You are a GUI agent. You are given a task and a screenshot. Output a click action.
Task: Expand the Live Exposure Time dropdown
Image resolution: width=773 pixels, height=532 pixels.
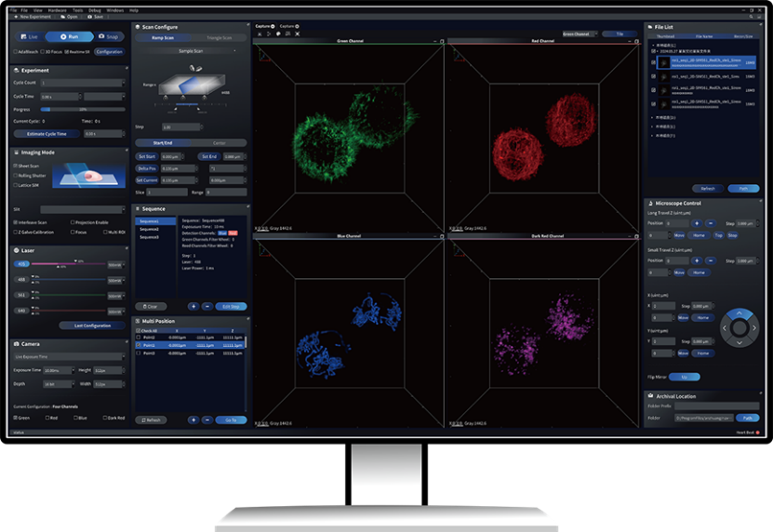point(69,356)
